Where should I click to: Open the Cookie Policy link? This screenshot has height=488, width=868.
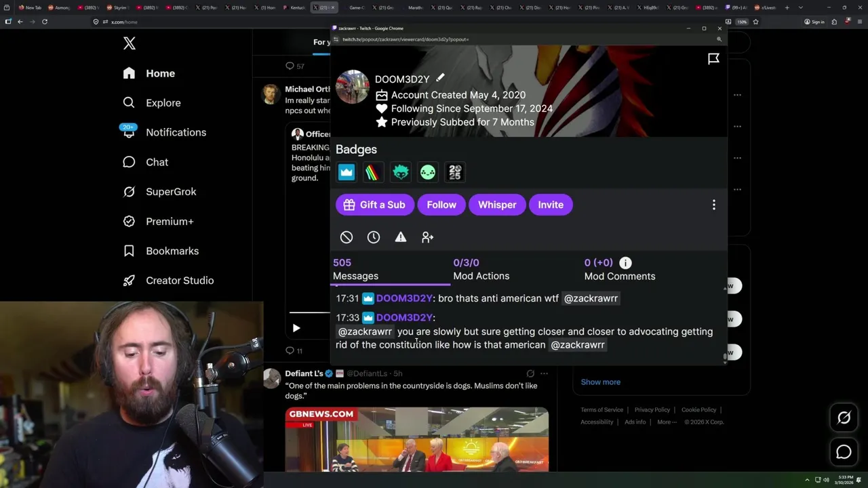tap(698, 409)
